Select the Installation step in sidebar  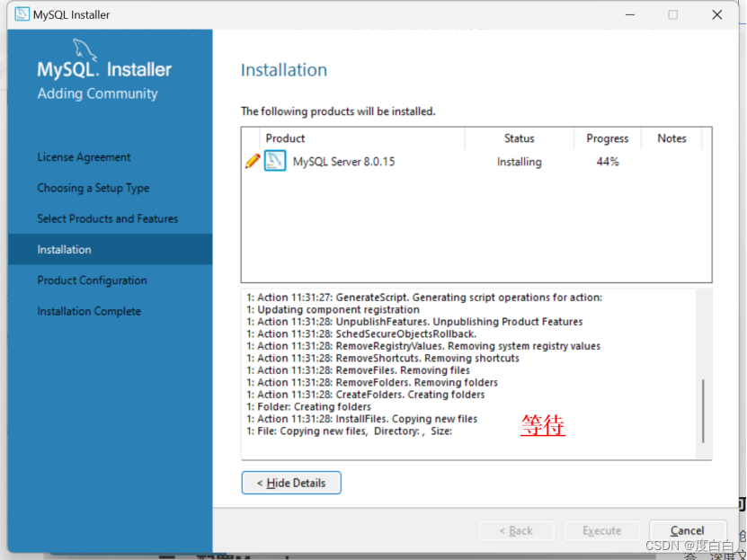110,249
